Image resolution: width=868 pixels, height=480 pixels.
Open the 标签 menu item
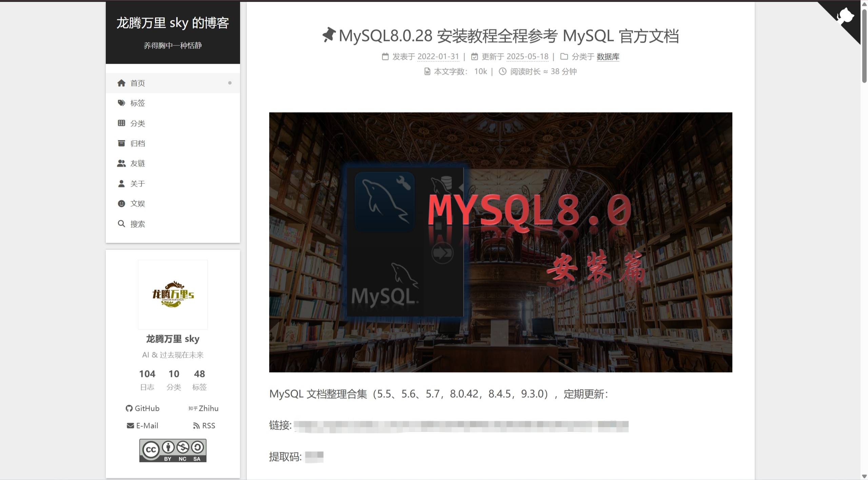(x=173, y=103)
